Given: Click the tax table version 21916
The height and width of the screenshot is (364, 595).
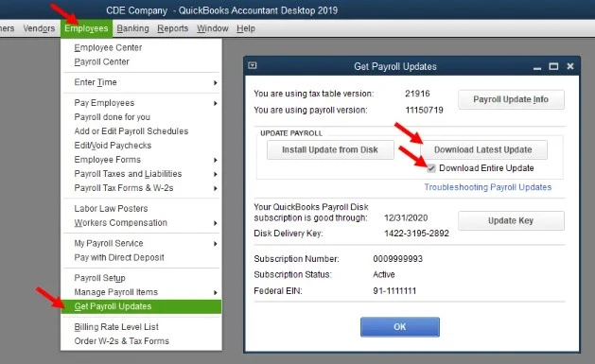Looking at the screenshot, I should coord(417,94).
